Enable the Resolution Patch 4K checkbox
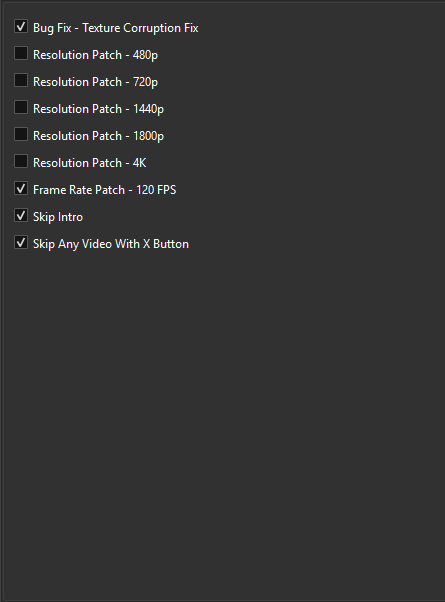 point(21,162)
